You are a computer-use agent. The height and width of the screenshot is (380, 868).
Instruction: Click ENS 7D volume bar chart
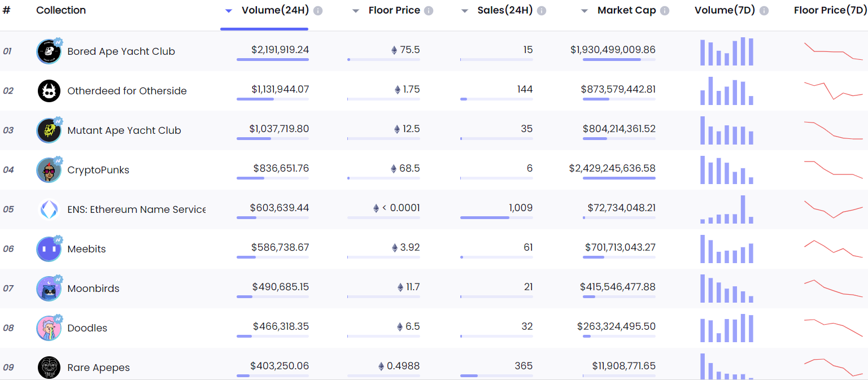point(727,209)
